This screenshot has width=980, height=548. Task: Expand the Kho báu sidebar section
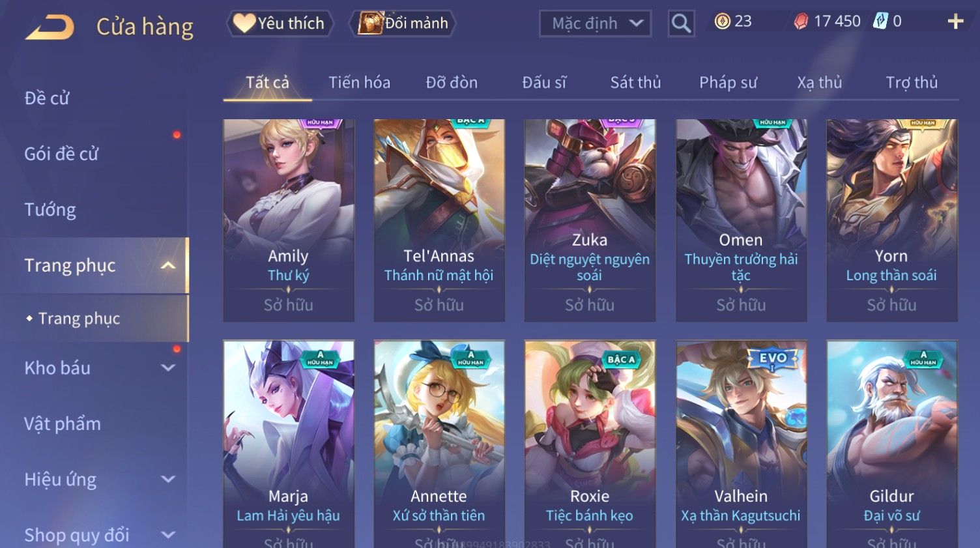[168, 368]
